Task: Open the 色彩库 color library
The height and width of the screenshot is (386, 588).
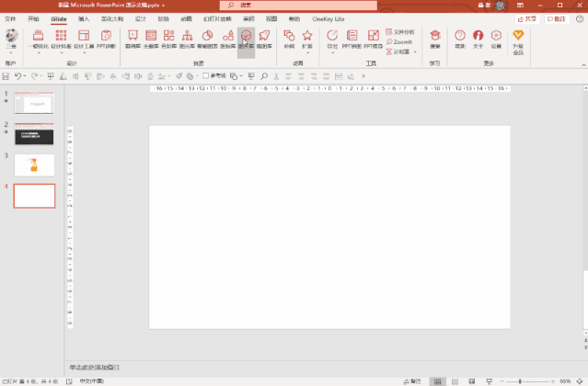Action: pos(168,39)
